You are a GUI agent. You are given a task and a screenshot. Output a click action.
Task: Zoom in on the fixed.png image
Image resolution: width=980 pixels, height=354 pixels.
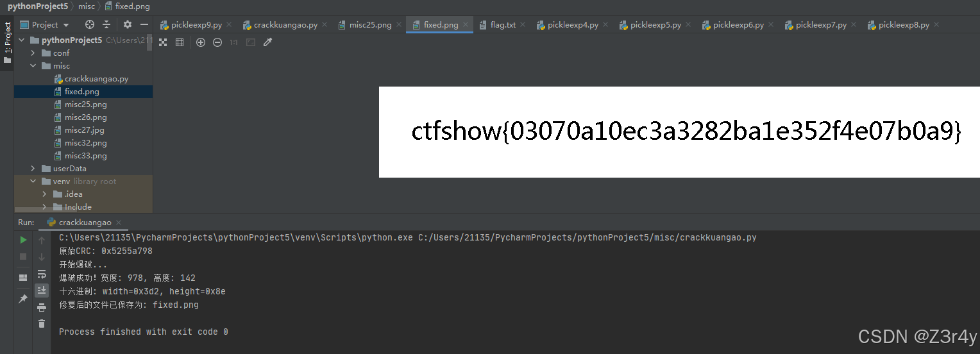(201, 42)
